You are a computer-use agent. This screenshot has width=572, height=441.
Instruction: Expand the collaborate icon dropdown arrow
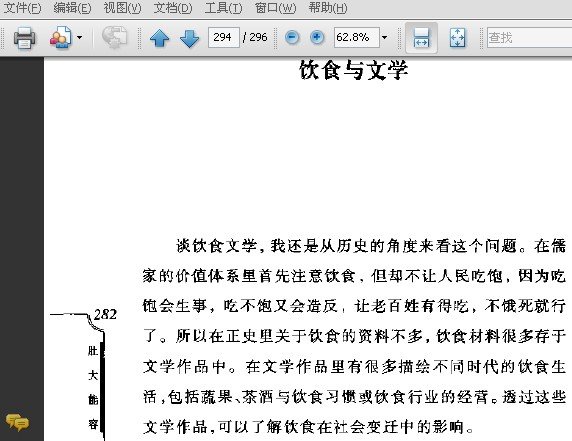pyautogui.click(x=79, y=37)
